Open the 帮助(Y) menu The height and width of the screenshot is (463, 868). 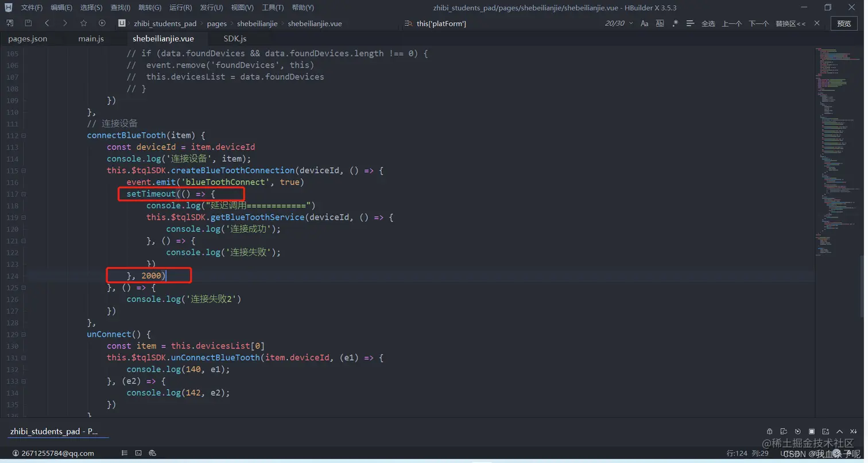click(x=303, y=7)
